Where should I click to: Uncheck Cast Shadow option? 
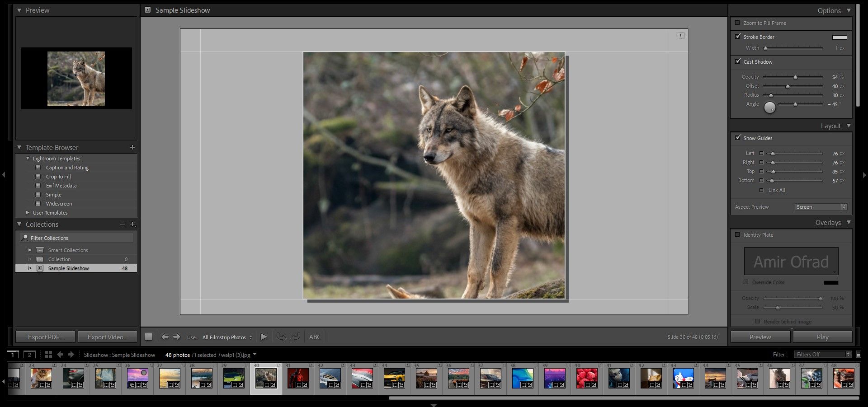(738, 61)
